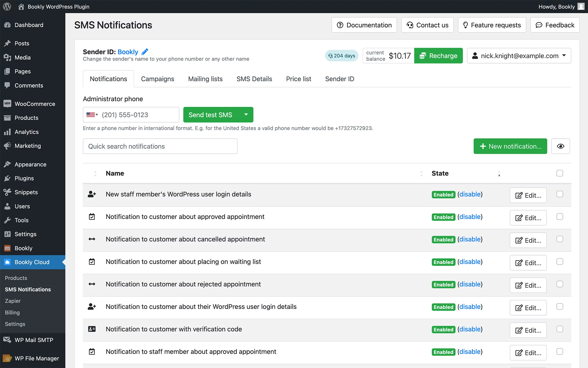The width and height of the screenshot is (588, 368).
Task: Click the user avatar next to Howdy, Bookly
Action: click(x=581, y=6)
